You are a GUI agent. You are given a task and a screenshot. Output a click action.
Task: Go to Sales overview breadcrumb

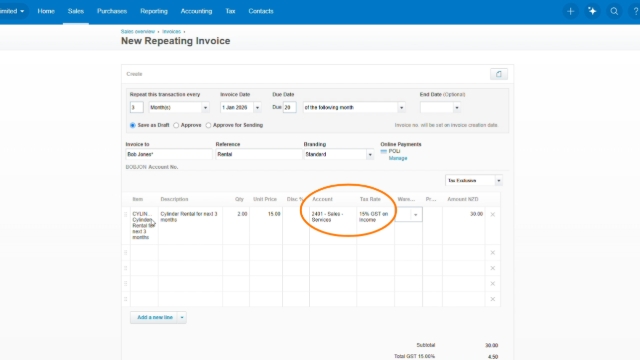(138, 31)
